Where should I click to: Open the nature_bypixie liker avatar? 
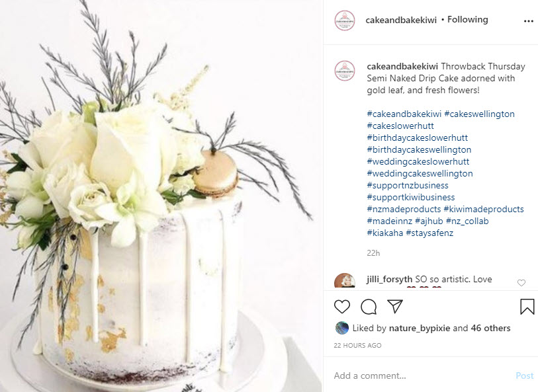click(x=341, y=328)
